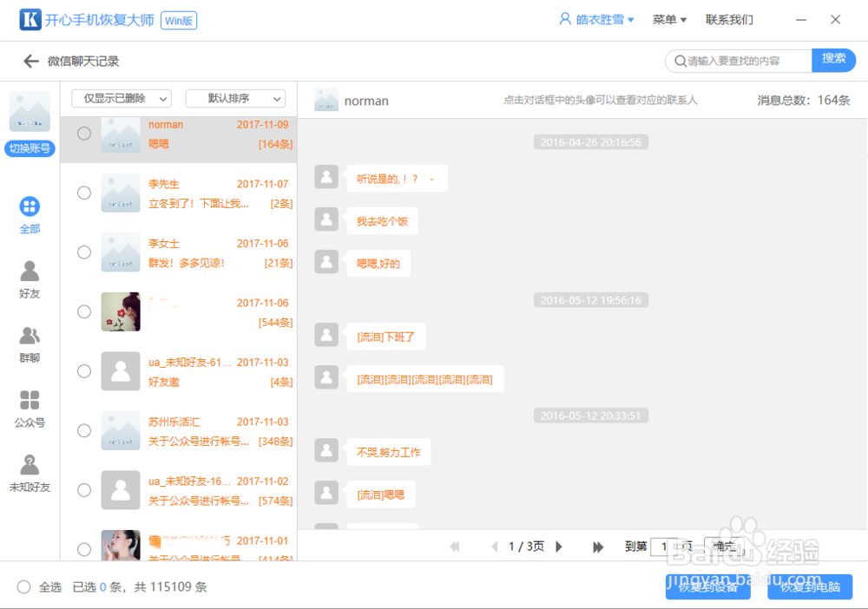
Task: Check the checkbox for norman's conversation
Action: [x=83, y=134]
